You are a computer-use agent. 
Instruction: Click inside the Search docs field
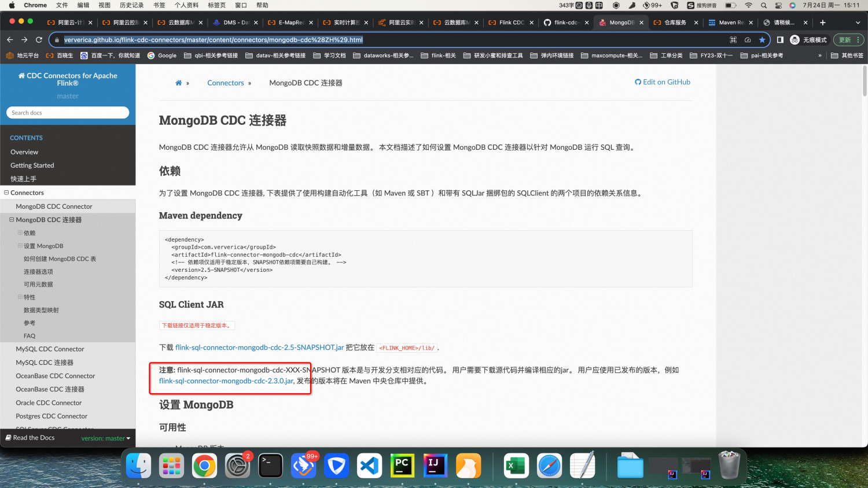pyautogui.click(x=68, y=112)
